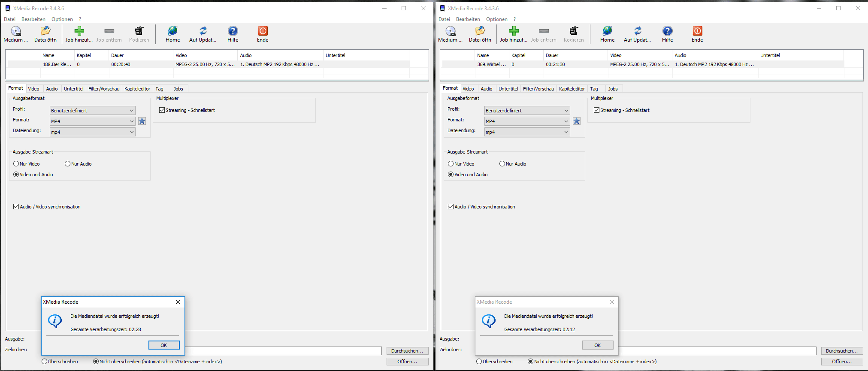Click OK in left success dialog
The width and height of the screenshot is (868, 371).
[x=164, y=345]
